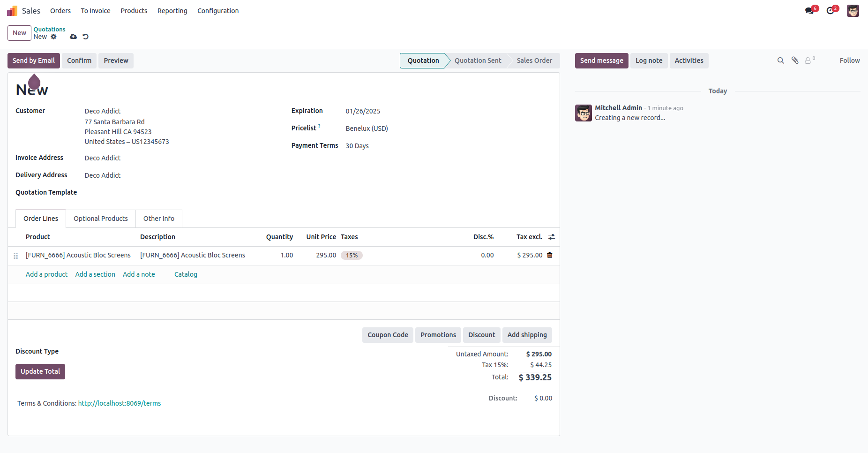The width and height of the screenshot is (868, 453).
Task: Select the Sales Order status stage
Action: (534, 60)
